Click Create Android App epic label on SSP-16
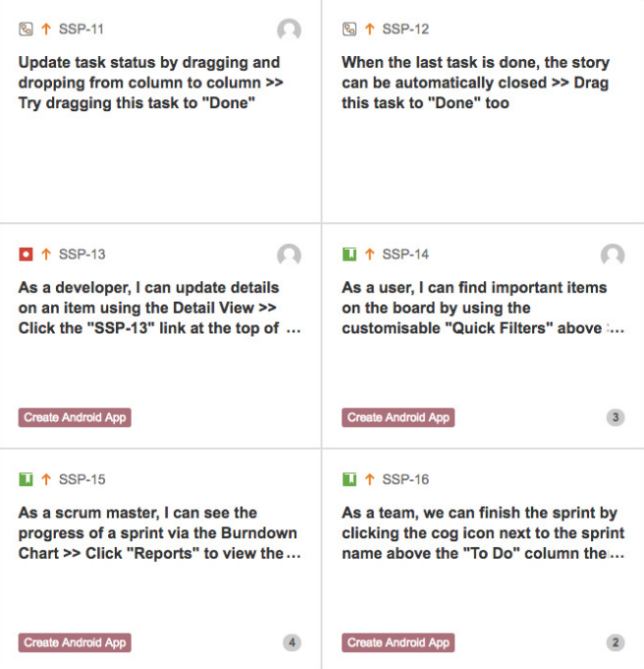The height and width of the screenshot is (669, 644). click(x=398, y=642)
